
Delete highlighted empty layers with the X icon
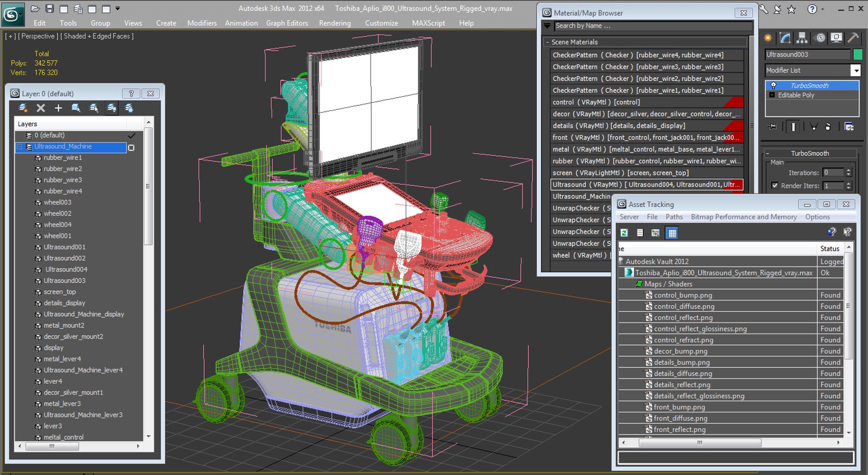point(41,108)
